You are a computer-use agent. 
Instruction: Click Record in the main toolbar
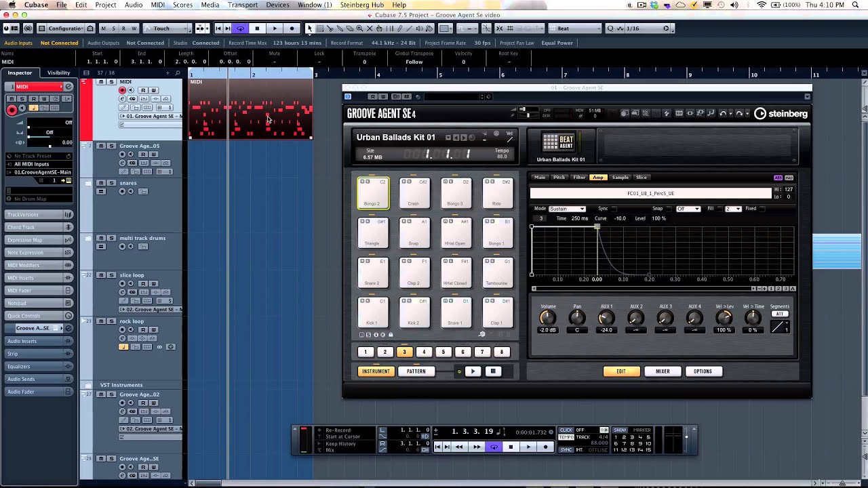[292, 28]
